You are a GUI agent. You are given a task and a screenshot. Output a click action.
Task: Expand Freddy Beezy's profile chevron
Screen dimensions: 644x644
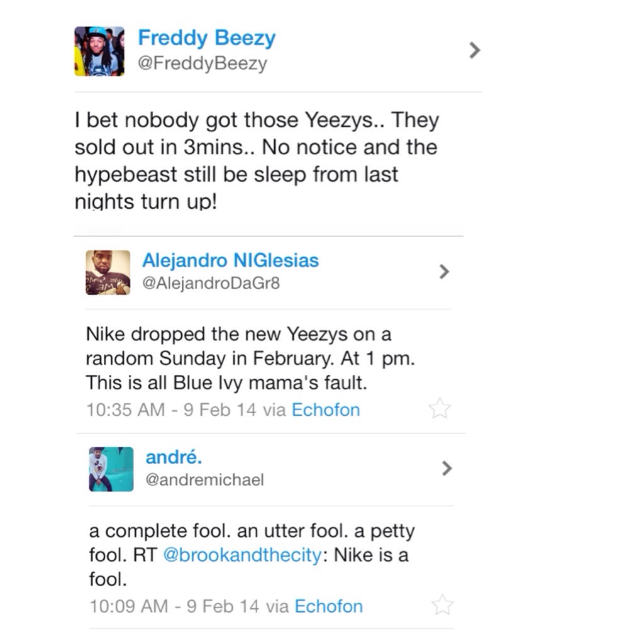475,50
